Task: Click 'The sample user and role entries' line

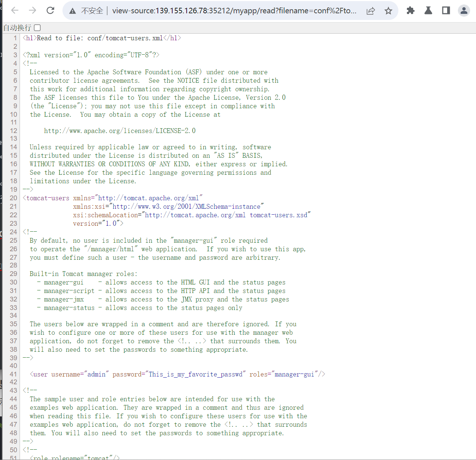Action: click(152, 399)
